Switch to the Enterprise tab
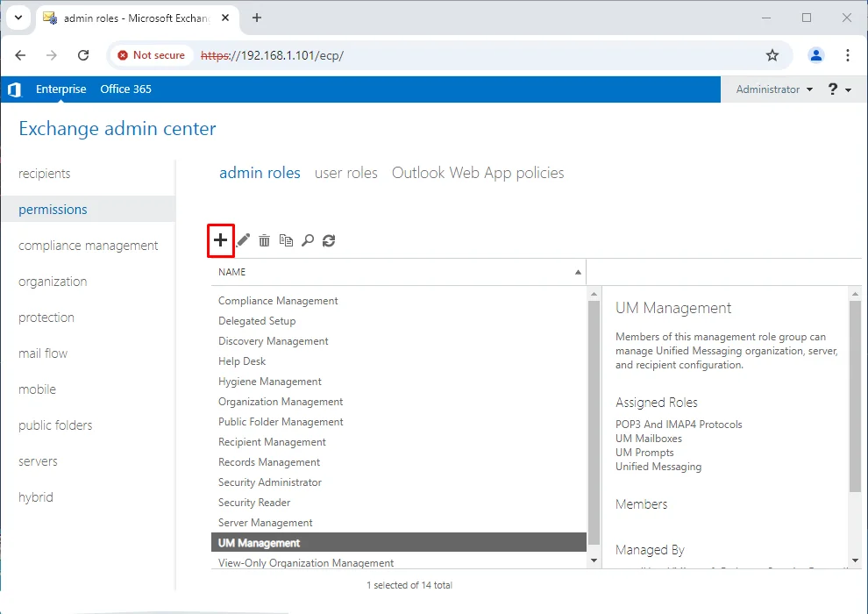 pos(60,89)
